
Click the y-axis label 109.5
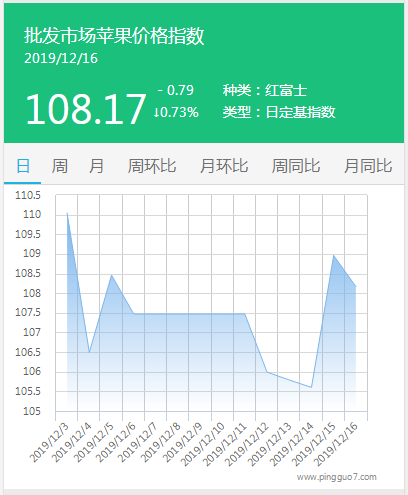[x=28, y=234]
